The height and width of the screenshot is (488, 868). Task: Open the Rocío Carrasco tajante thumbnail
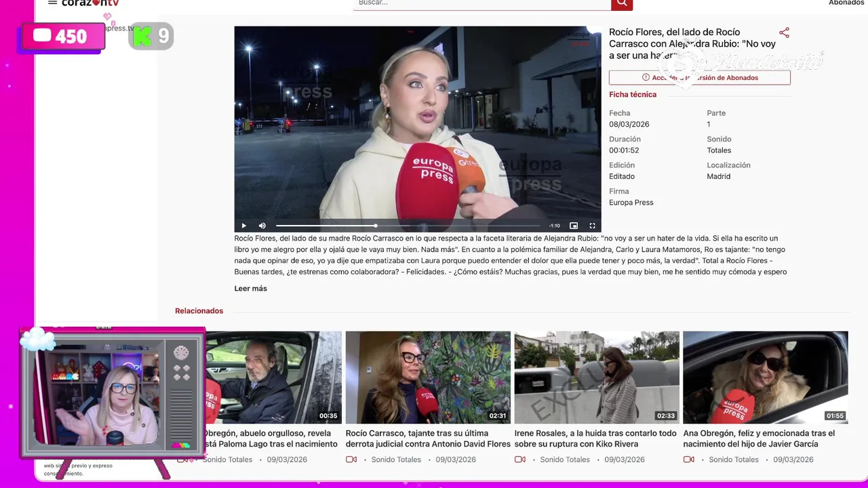click(x=428, y=378)
